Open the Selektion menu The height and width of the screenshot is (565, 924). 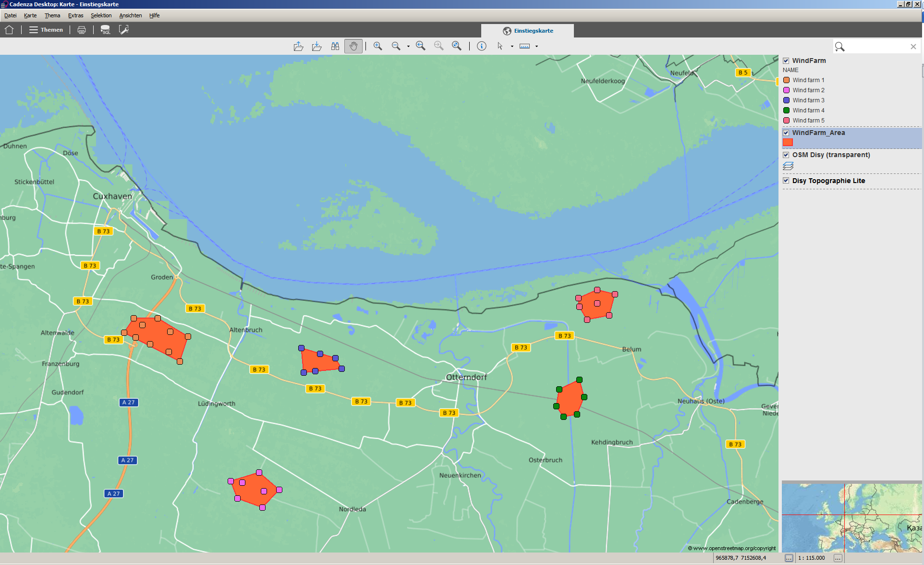pos(101,15)
